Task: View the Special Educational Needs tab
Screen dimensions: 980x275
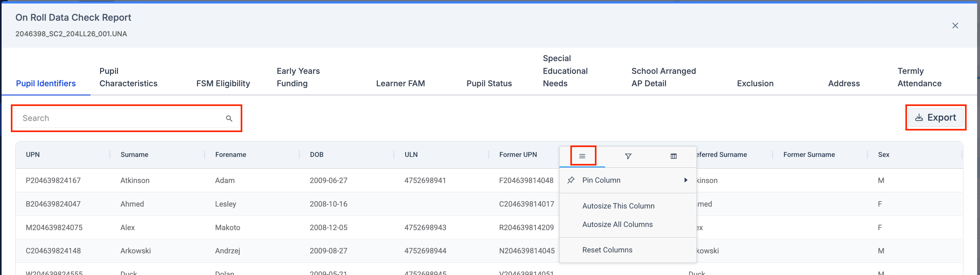Action: 565,71
